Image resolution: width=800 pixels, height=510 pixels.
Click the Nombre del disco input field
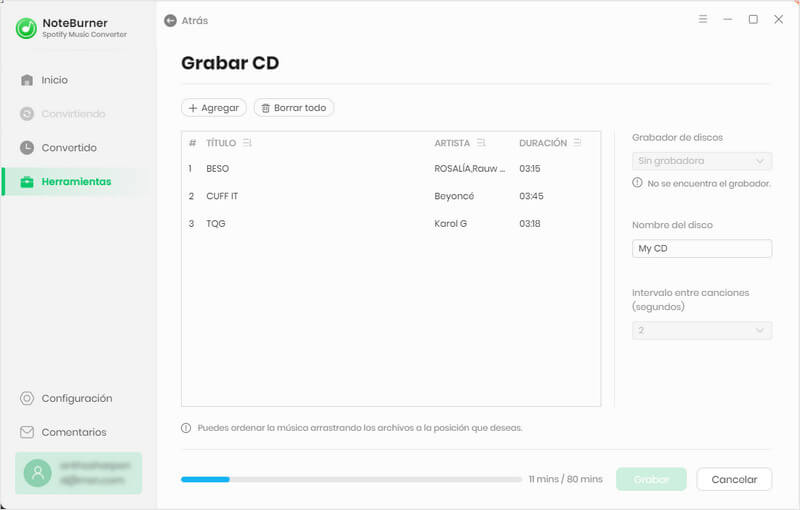[702, 249]
